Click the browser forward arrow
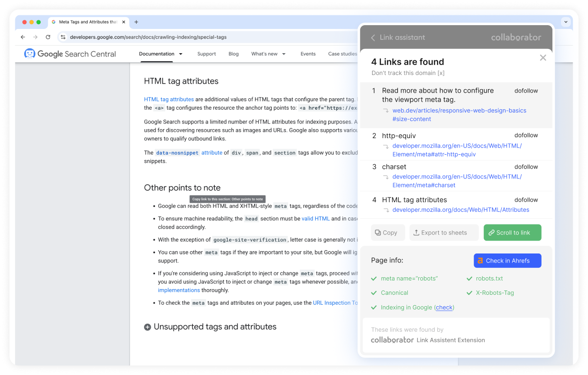 click(35, 37)
